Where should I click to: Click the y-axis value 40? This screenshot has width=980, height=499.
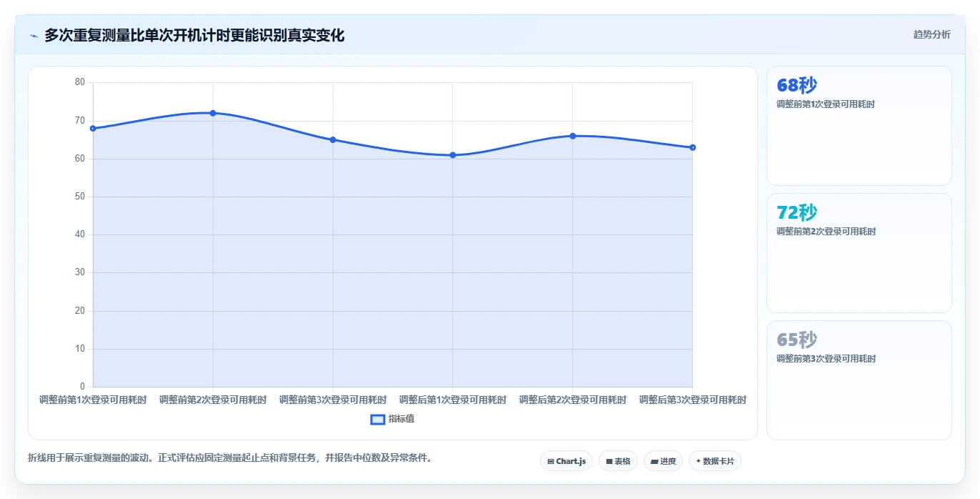[80, 234]
